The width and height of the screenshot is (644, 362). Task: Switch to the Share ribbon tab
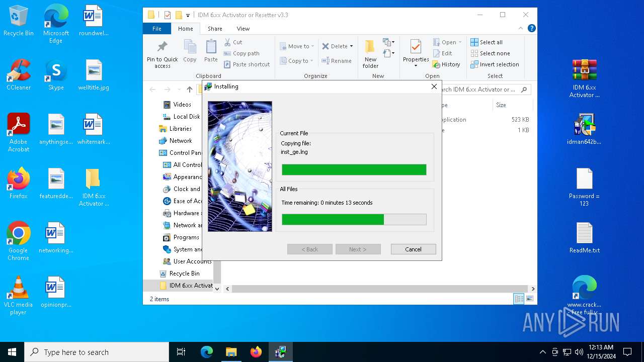pos(215,29)
